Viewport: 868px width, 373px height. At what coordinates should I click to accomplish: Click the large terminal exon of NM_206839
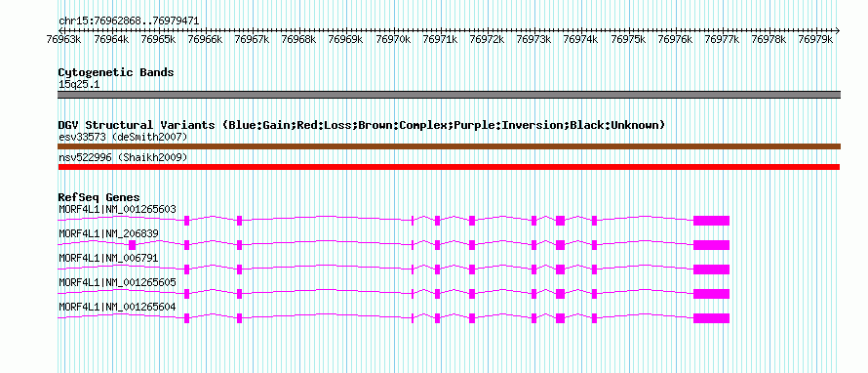pos(711,245)
